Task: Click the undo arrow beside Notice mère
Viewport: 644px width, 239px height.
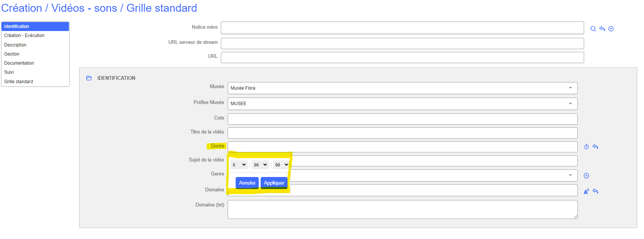Action: (x=602, y=29)
